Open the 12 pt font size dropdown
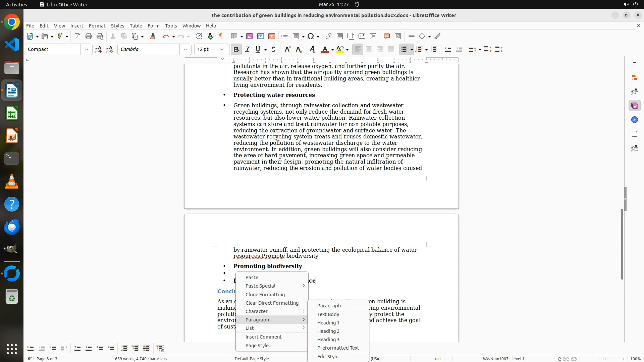Image resolution: width=644 pixels, height=362 pixels. click(x=222, y=50)
